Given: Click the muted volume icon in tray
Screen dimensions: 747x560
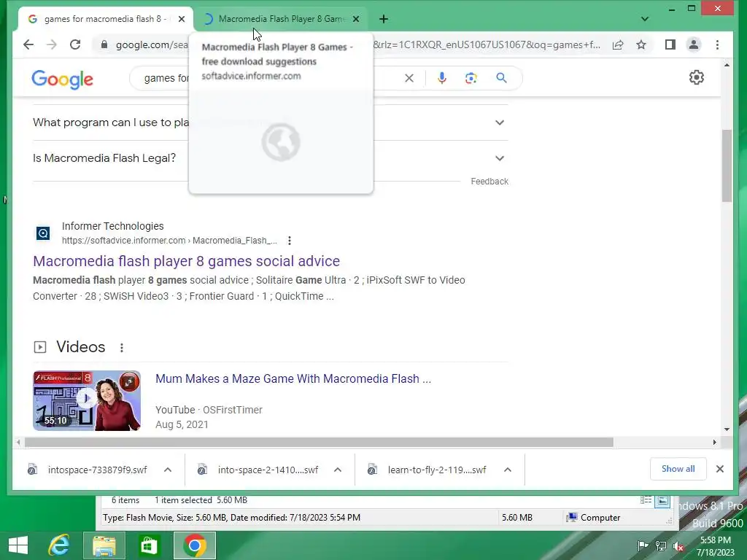Looking at the screenshot, I should point(678,545).
